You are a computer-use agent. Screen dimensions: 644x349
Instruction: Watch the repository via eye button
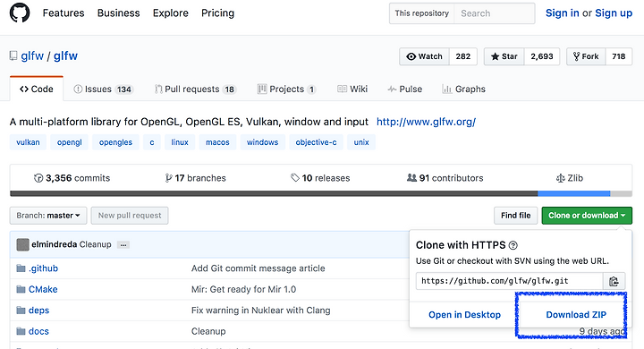pos(424,56)
